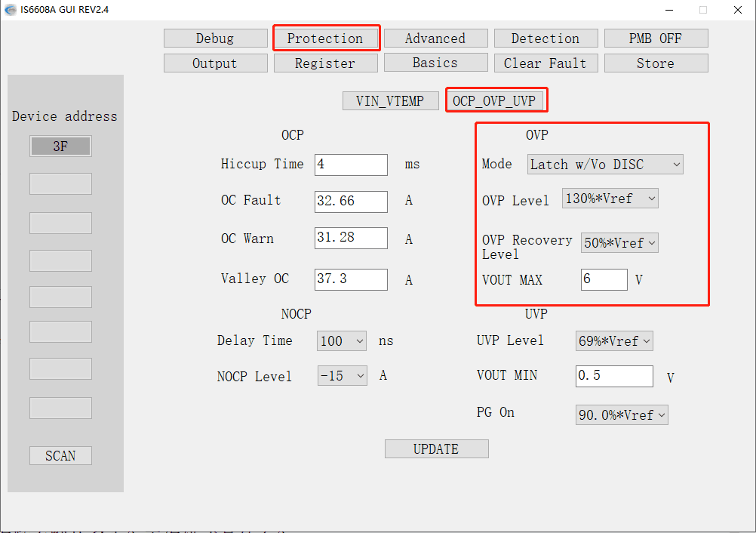Select the OCP_OVP_UVP sub-tab

pyautogui.click(x=496, y=100)
